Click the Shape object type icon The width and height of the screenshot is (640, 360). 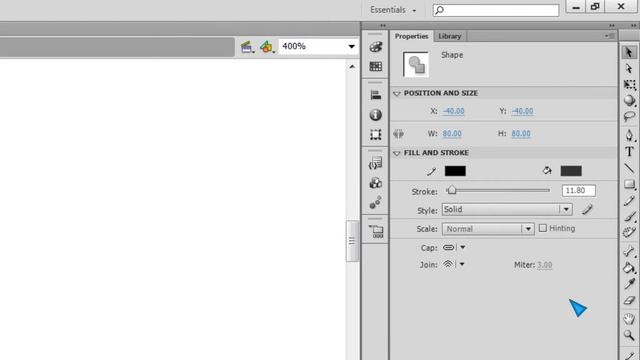pyautogui.click(x=416, y=64)
